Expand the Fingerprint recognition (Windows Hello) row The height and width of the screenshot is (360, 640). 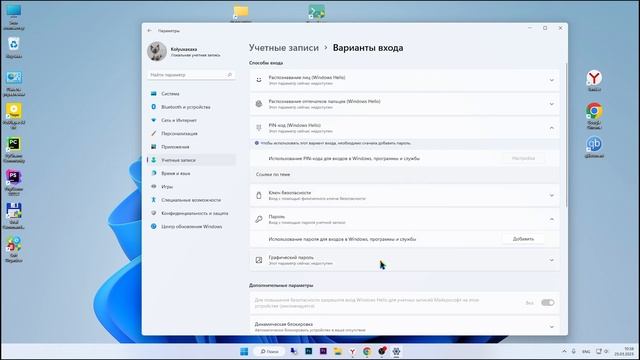click(404, 104)
